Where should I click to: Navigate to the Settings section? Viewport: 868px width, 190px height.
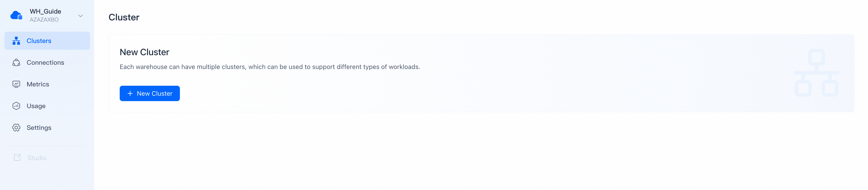(39, 127)
